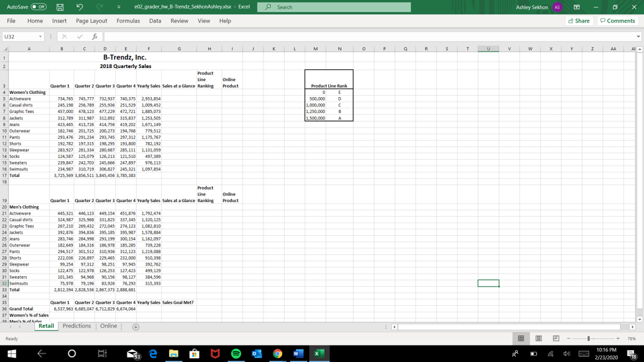Open the View ribbon tab
Image resolution: width=644 pixels, height=362 pixels.
[203, 21]
